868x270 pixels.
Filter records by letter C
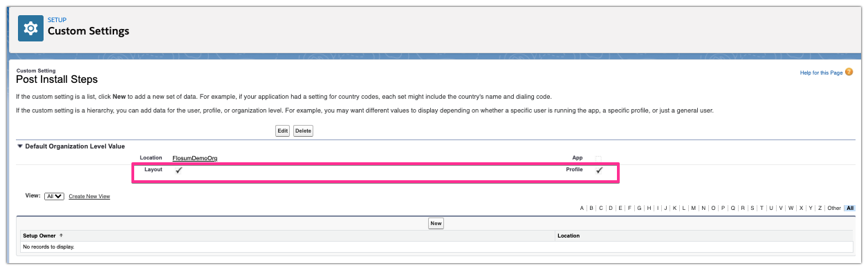coord(601,208)
